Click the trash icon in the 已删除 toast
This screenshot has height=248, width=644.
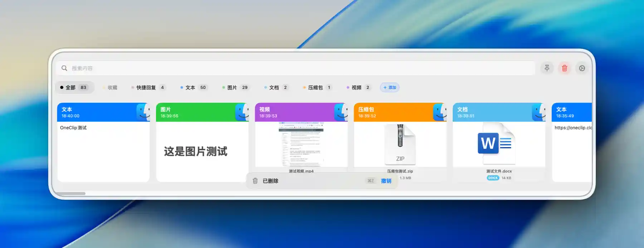pos(255,181)
